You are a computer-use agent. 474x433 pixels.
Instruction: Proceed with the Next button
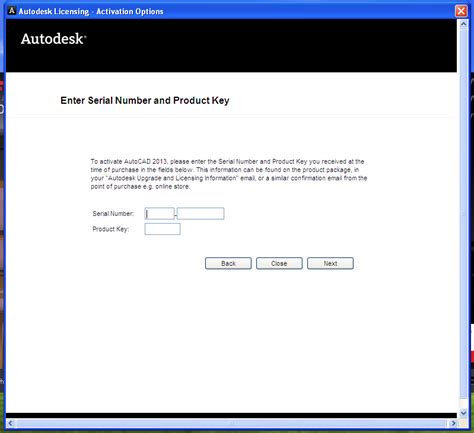pyautogui.click(x=330, y=263)
